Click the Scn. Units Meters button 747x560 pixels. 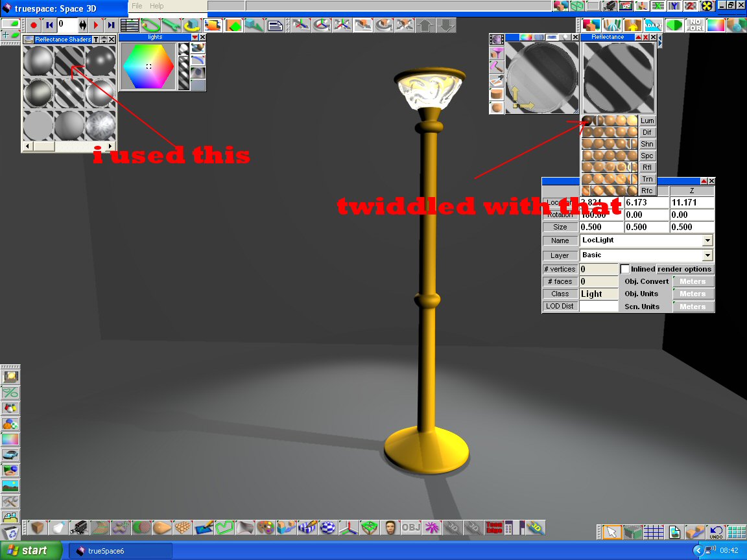(693, 307)
